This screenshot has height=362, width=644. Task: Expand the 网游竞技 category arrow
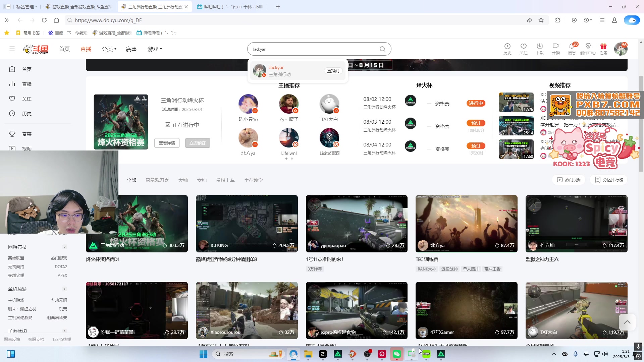pos(65,247)
